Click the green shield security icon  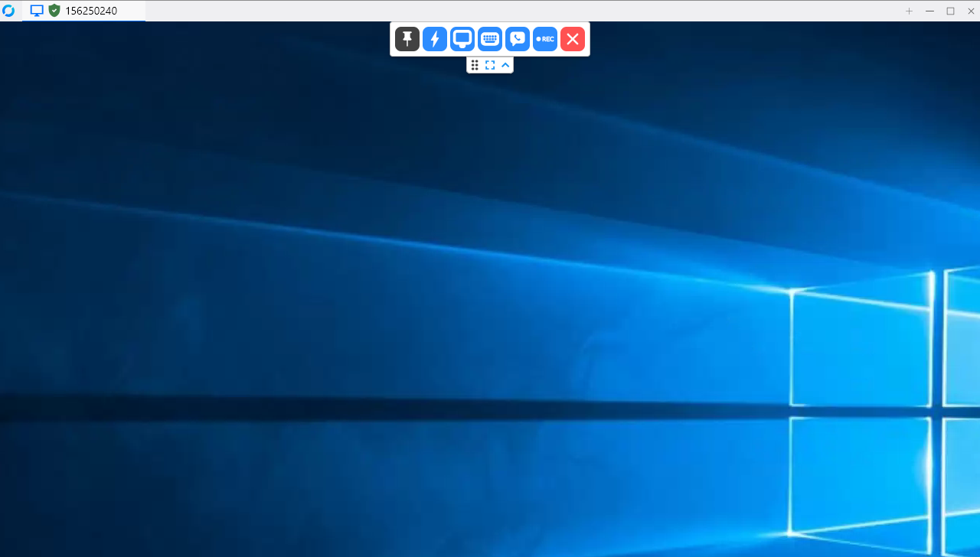pyautogui.click(x=54, y=11)
